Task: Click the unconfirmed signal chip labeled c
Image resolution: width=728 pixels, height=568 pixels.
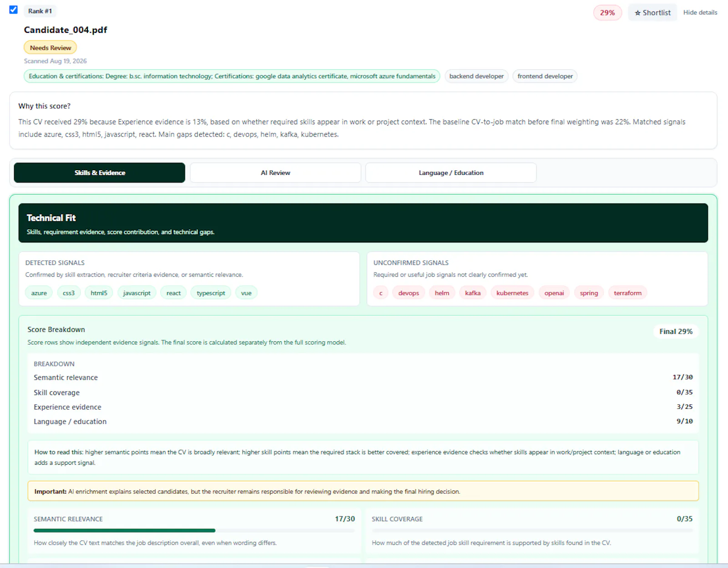Action: [381, 293]
